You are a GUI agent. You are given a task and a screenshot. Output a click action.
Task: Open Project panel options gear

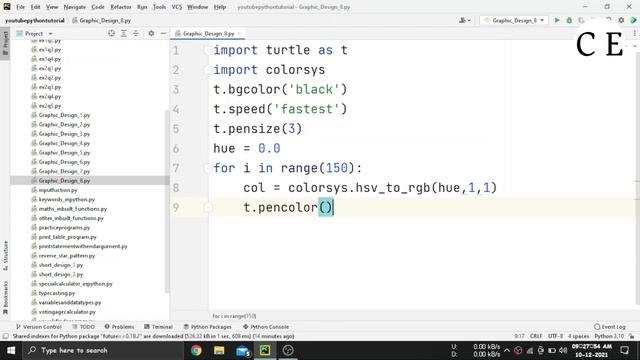pos(151,33)
